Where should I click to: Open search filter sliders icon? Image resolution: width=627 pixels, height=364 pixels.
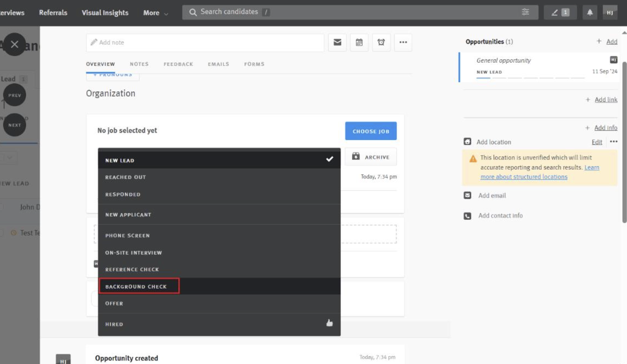(525, 12)
